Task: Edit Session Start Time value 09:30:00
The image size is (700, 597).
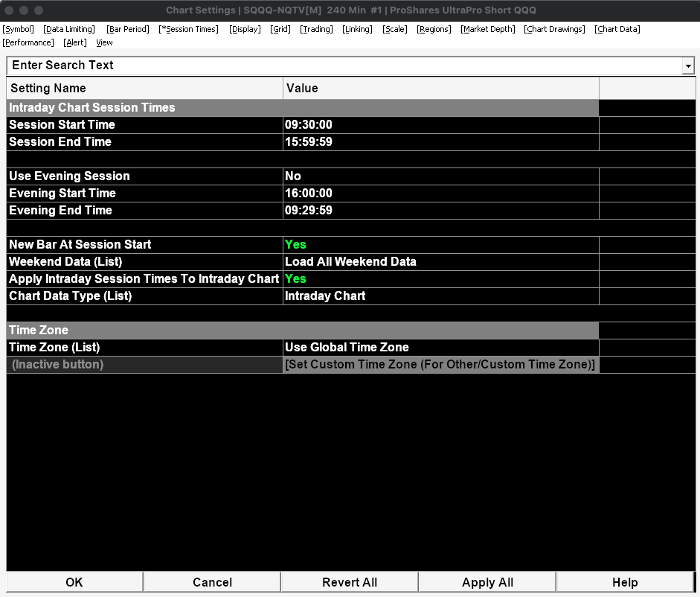Action: (x=440, y=124)
